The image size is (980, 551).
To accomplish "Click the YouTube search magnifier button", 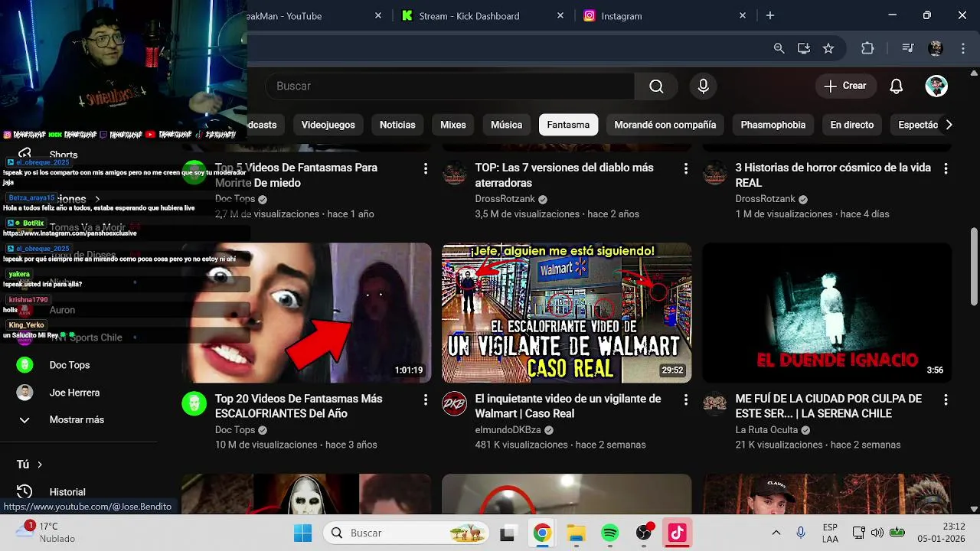I will (x=656, y=86).
